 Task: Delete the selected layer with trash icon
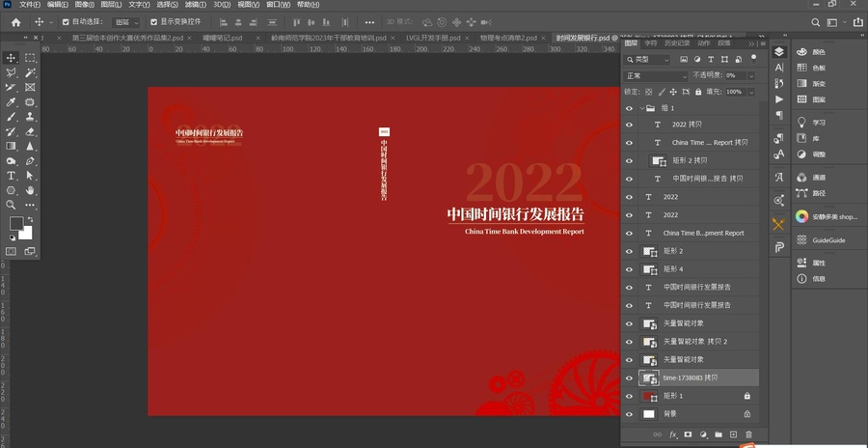[x=748, y=434]
